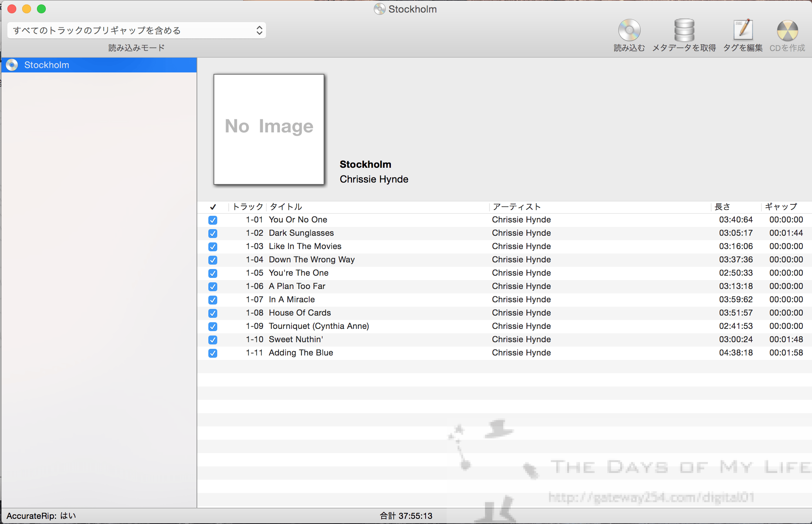This screenshot has width=812, height=524.
Task: Click the gap value 00:01:48
Action: point(786,339)
